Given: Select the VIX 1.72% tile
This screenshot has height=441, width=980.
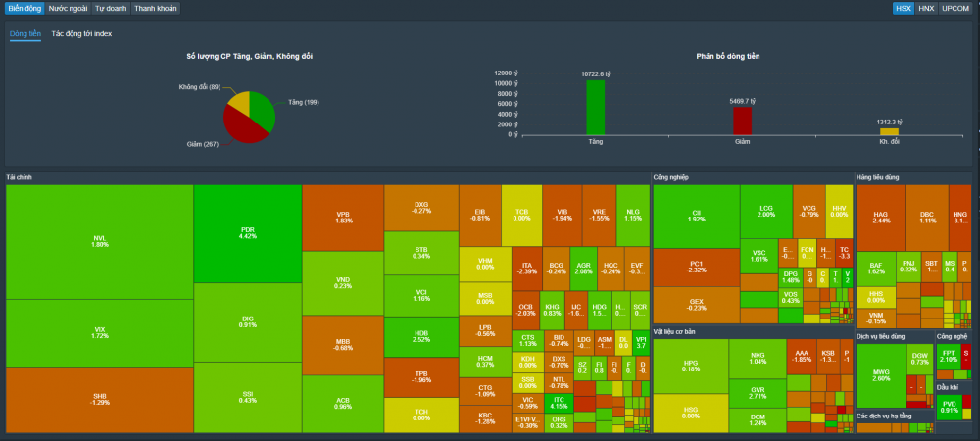Looking at the screenshot, I should point(99,333).
